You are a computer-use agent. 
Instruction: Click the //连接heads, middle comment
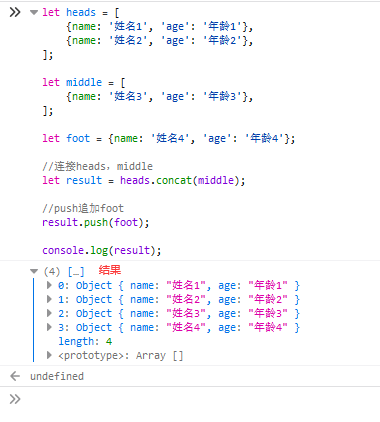coord(97,166)
